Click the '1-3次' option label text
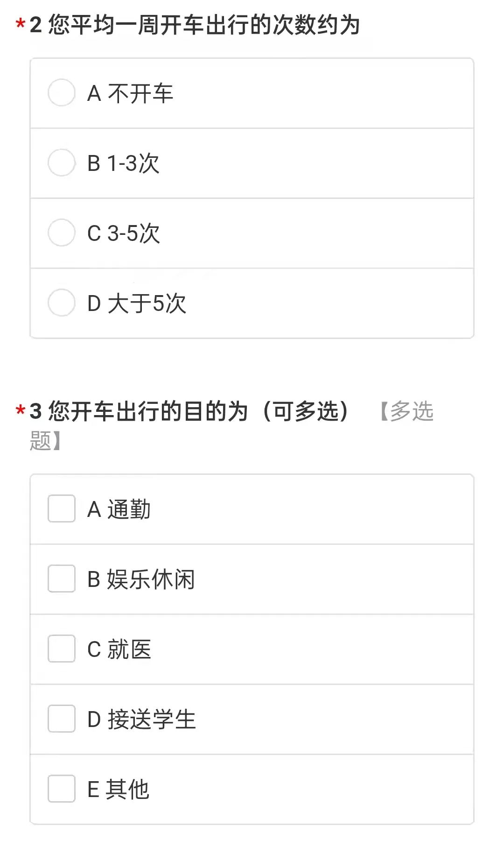The width and height of the screenshot is (504, 847). 133,163
